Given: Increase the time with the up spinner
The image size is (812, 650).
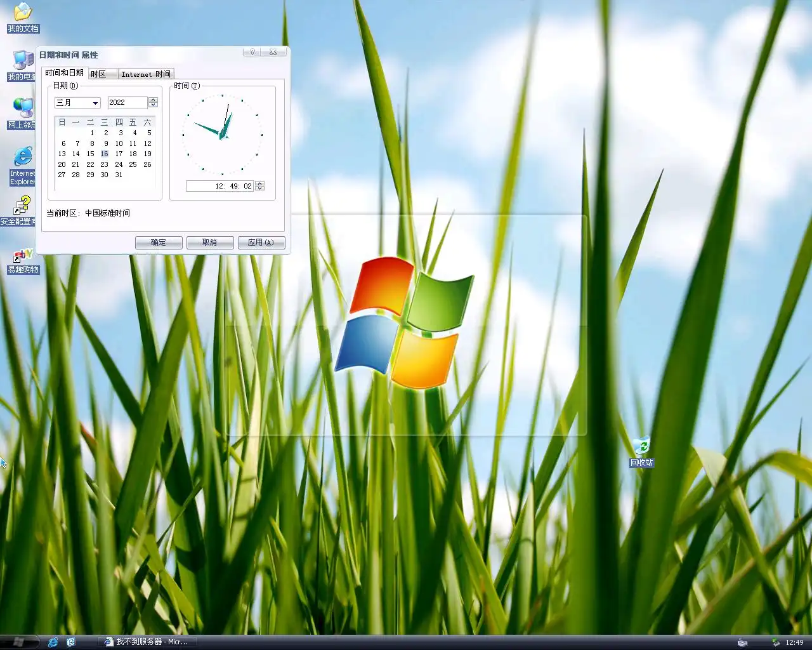Looking at the screenshot, I should click(x=259, y=183).
